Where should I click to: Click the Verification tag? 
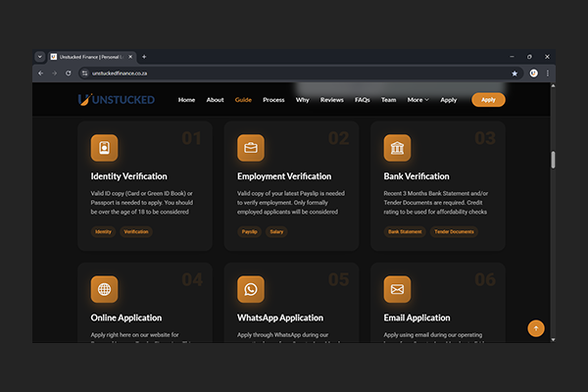click(x=136, y=232)
